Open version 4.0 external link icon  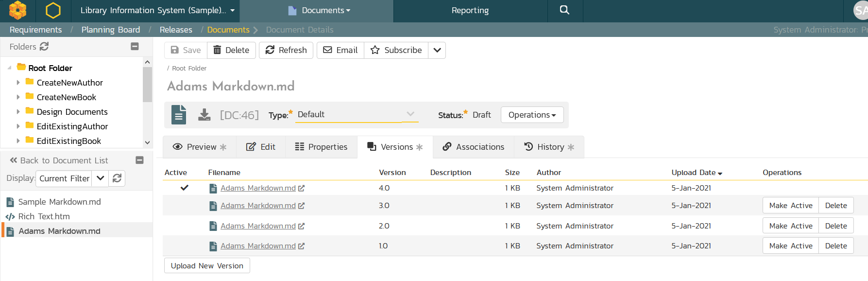(302, 188)
